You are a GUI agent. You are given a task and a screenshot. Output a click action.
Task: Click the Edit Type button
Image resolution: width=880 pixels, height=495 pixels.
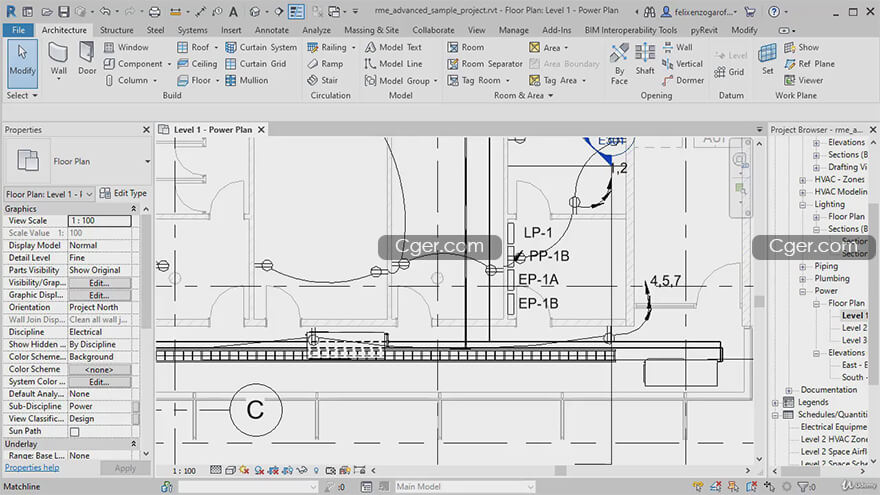123,193
